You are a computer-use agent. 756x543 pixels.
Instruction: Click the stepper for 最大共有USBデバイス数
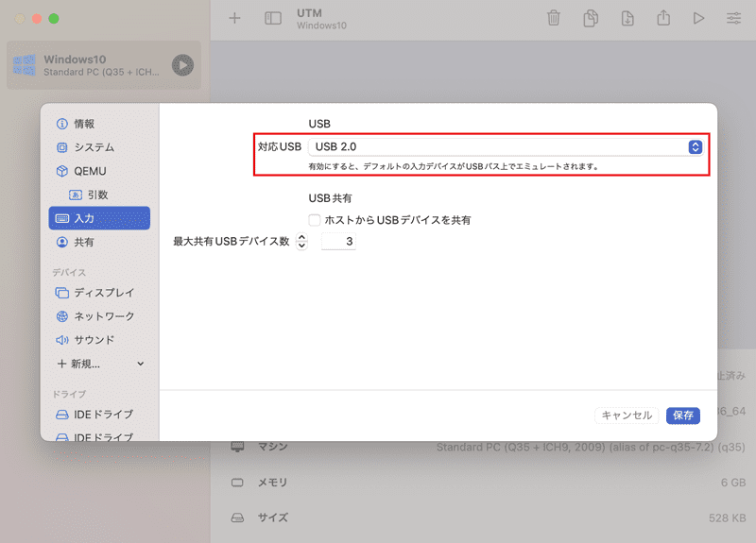pyautogui.click(x=301, y=241)
